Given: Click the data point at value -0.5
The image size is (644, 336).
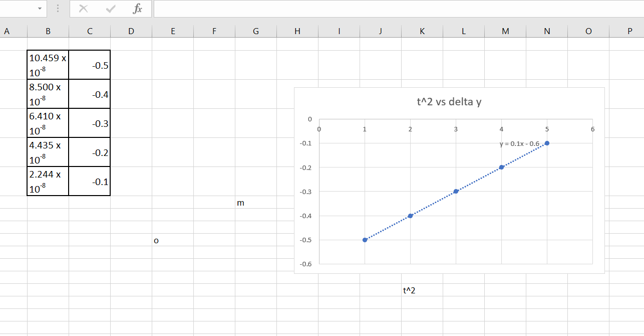Looking at the screenshot, I should click(364, 240).
